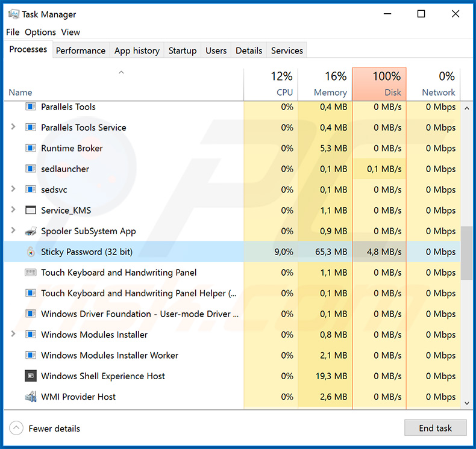This screenshot has height=449, width=476.
Task: Click the Spooler SubSystem App printer icon
Action: [x=31, y=231]
